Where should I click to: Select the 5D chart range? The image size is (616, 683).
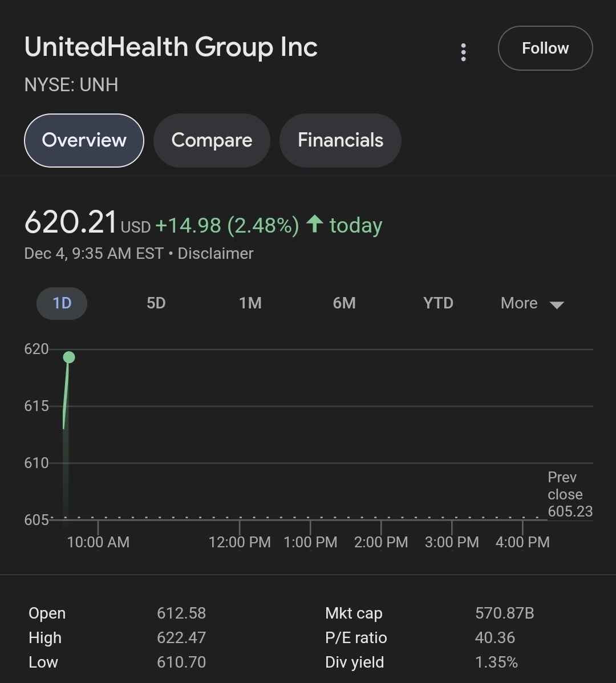pos(156,303)
